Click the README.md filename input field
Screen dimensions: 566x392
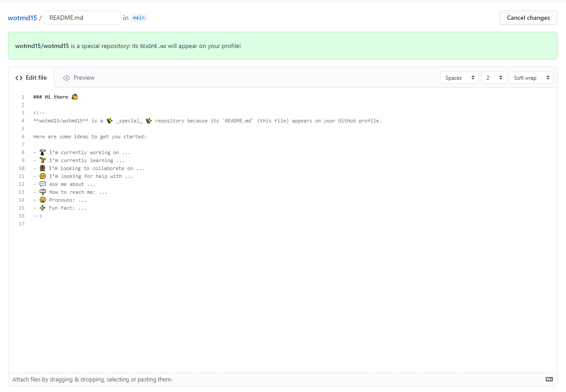click(x=82, y=18)
